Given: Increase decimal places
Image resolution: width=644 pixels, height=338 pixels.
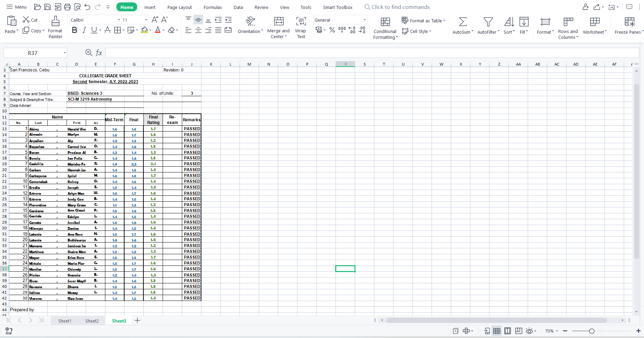Looking at the screenshot, I should point(352,30).
